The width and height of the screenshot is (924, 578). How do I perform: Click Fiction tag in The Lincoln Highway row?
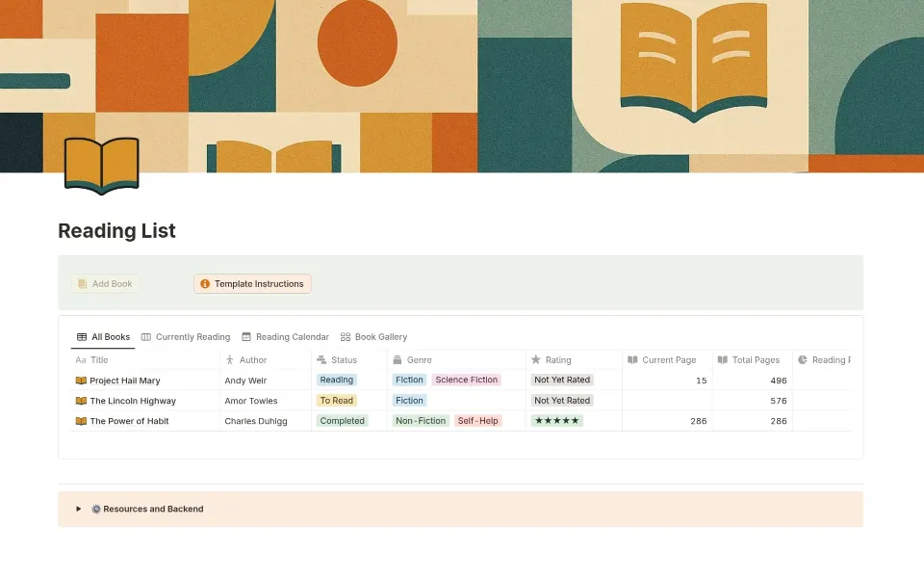point(409,401)
